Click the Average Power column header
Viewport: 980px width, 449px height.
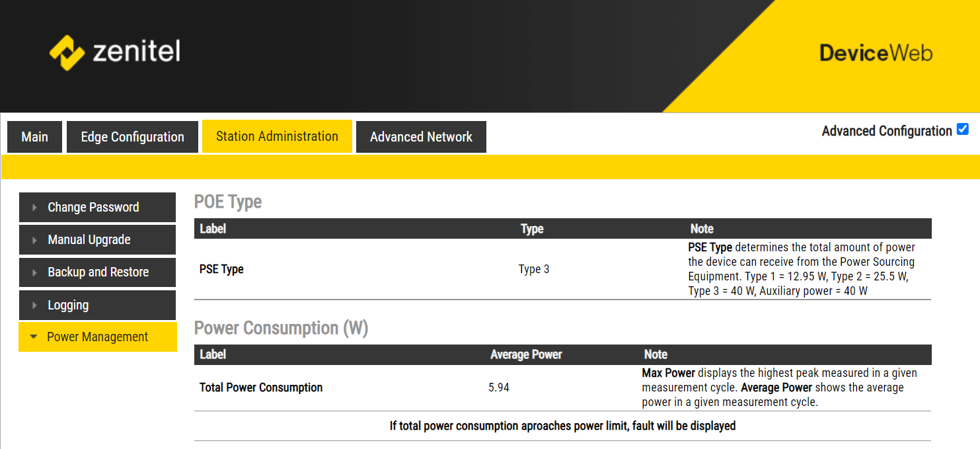526,354
